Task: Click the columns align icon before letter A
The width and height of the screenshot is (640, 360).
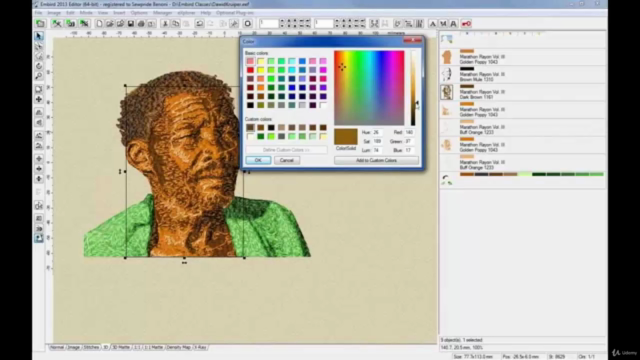Action: pos(419,24)
